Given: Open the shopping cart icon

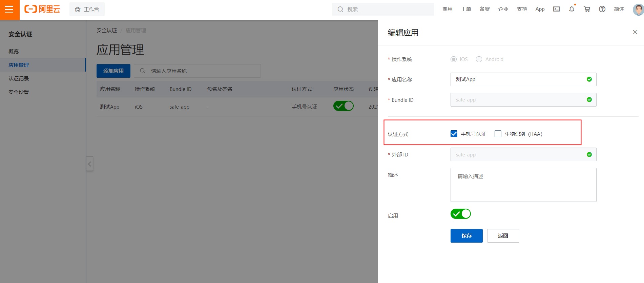Looking at the screenshot, I should point(587,9).
